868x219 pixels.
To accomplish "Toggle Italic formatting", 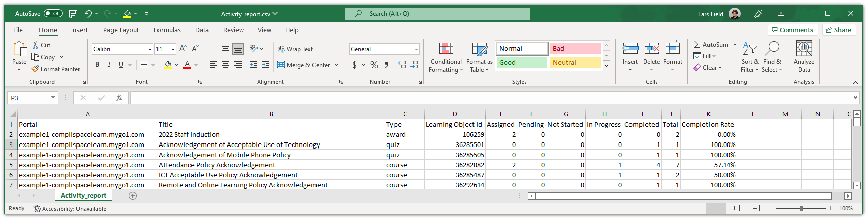I will 109,64.
